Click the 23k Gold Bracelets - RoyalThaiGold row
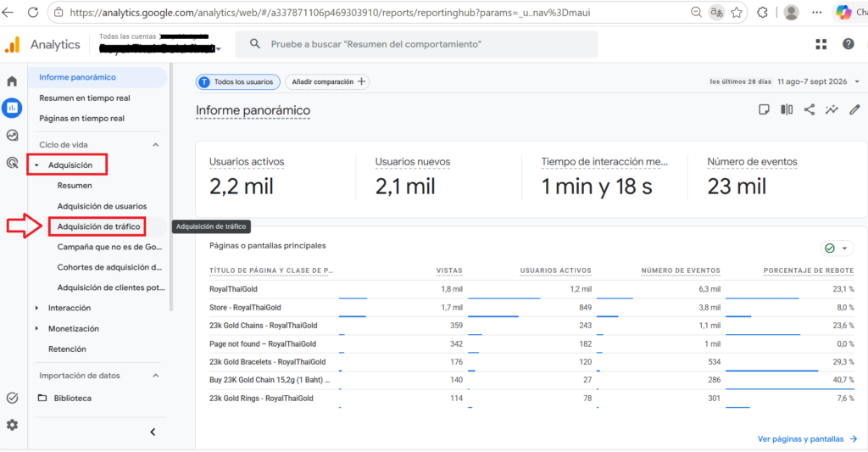 pos(531,362)
